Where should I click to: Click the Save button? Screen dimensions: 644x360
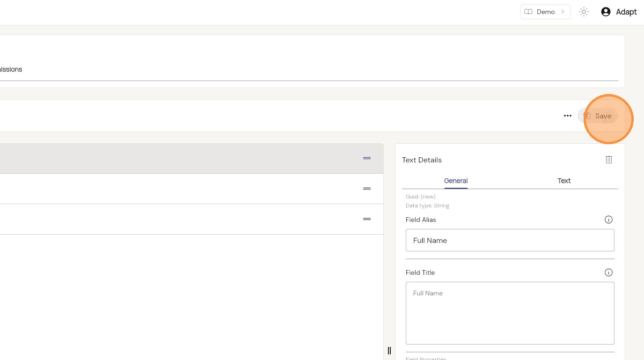[598, 116]
